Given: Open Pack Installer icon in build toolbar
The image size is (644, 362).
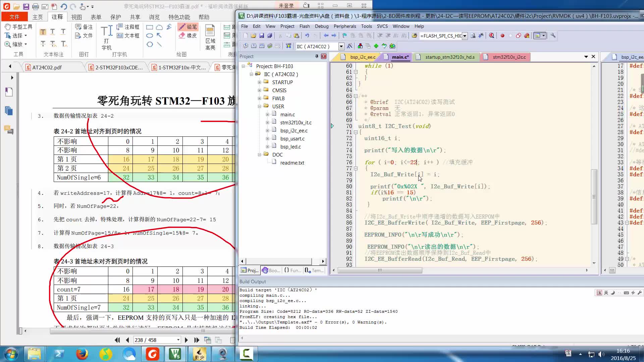Looking at the screenshot, I should (x=392, y=46).
